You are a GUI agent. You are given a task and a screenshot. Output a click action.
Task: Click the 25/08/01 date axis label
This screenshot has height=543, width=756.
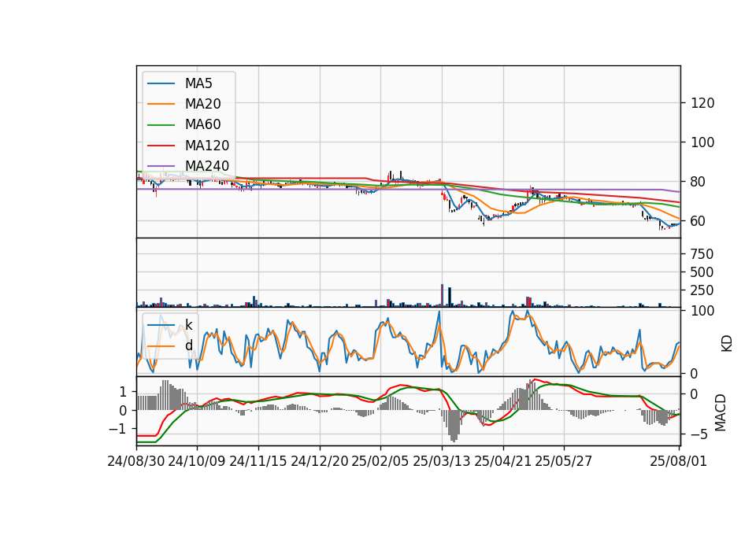tap(678, 461)
